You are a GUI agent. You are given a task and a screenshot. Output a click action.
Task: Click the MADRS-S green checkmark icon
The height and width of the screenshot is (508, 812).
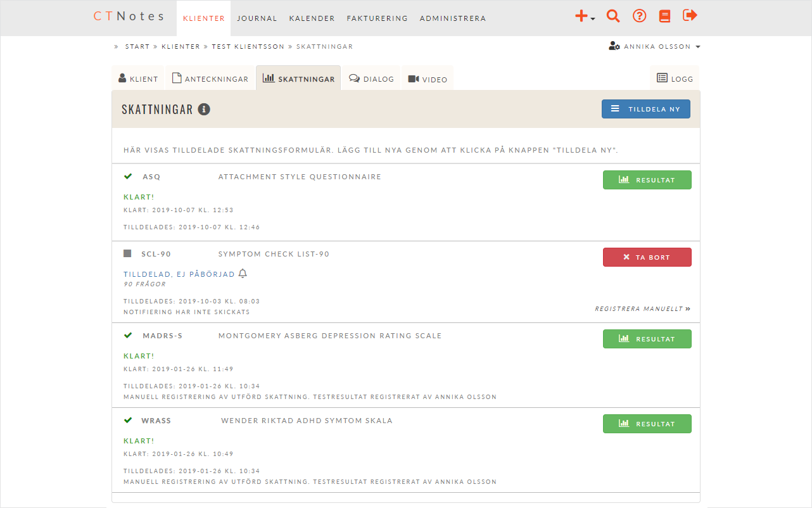click(128, 335)
